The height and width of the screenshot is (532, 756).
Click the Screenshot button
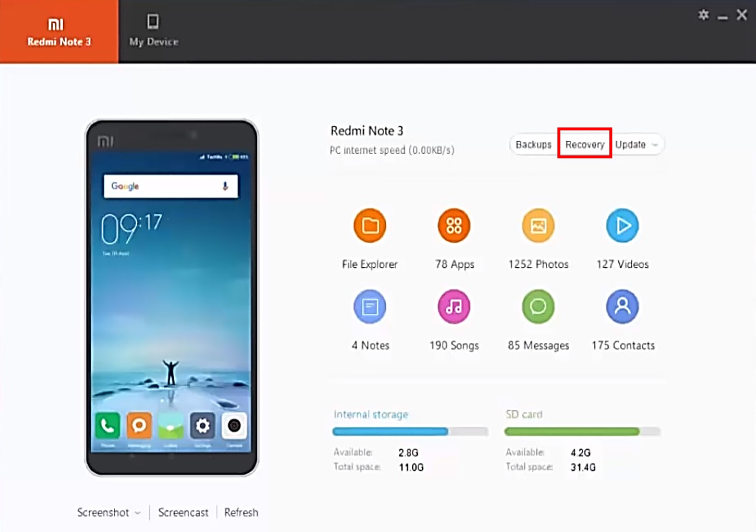(x=103, y=512)
